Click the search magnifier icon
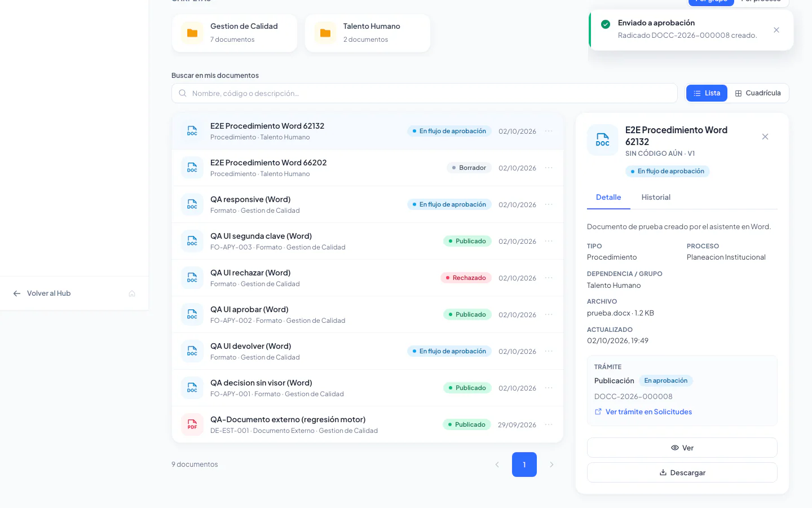812x508 pixels. tap(183, 93)
